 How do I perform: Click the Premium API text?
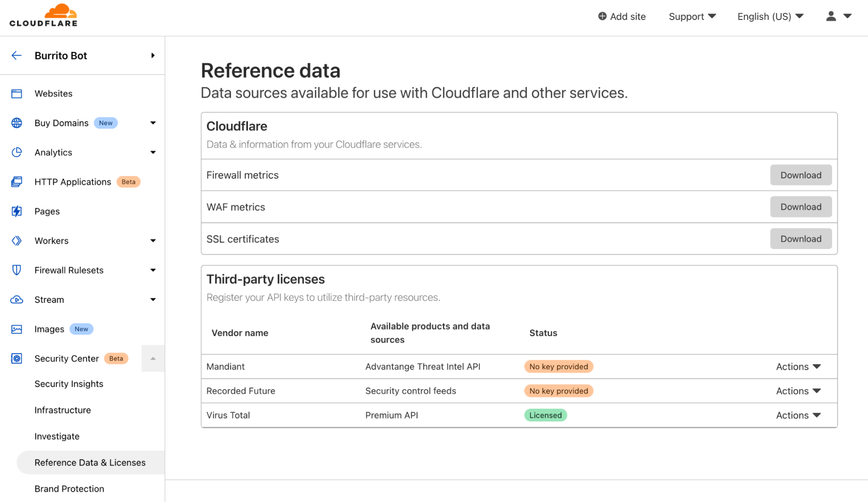[x=391, y=415]
